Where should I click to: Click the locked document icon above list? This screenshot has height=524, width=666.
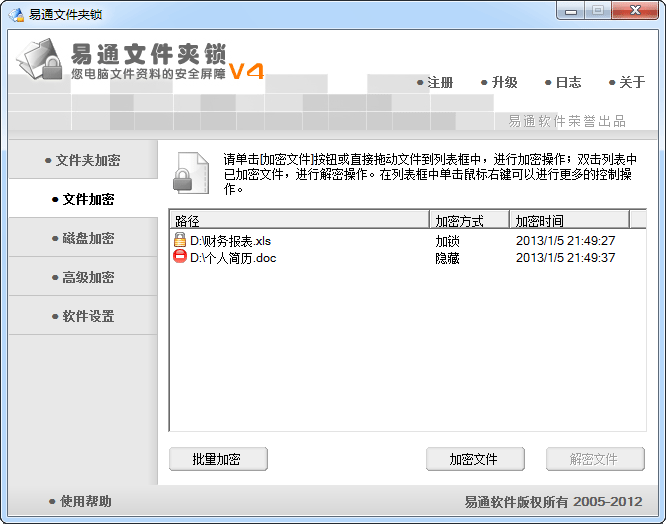click(x=191, y=173)
